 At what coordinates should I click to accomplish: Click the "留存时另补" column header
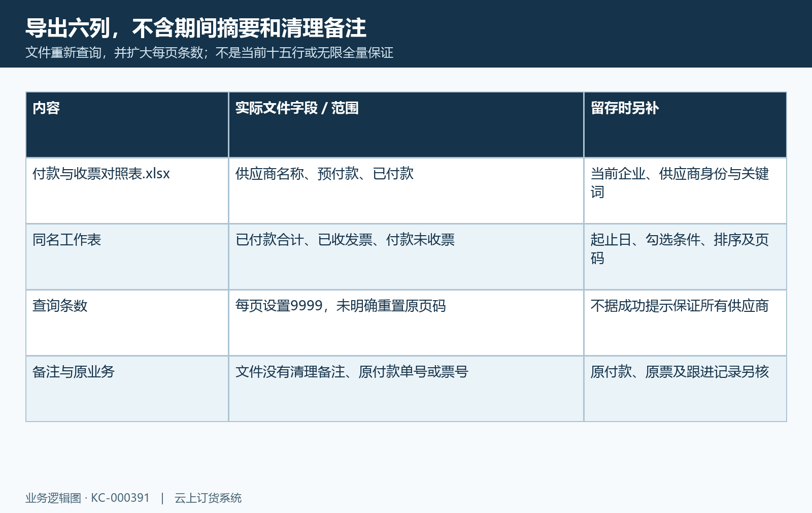[685, 125]
